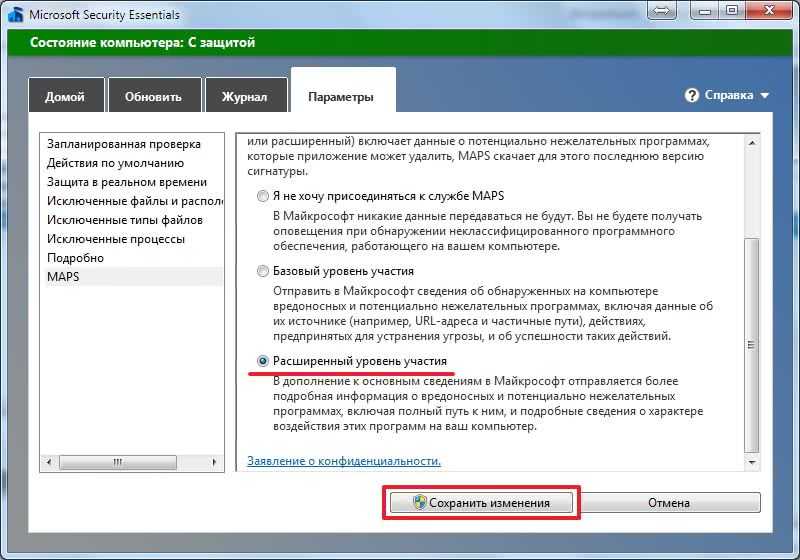Open the Домой tab
Screen dimensions: 800x560
tap(66, 95)
